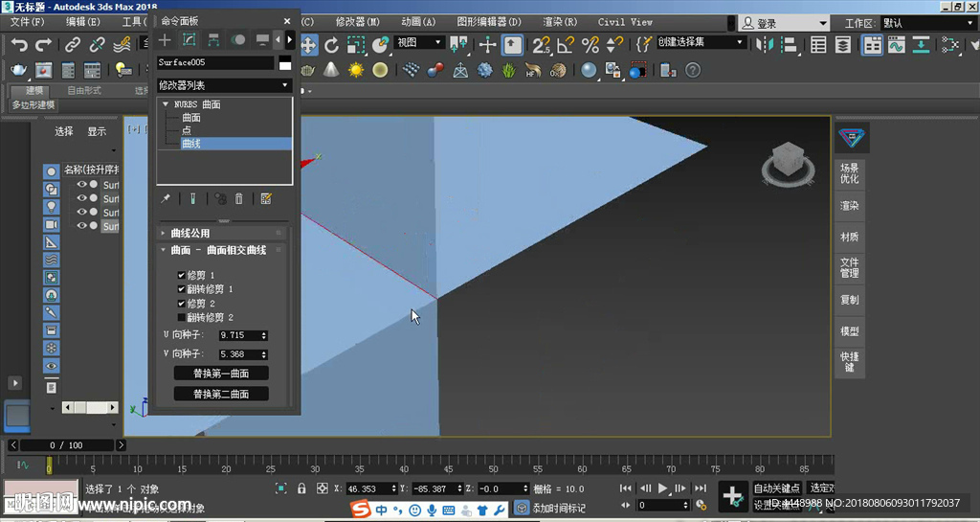Image resolution: width=980 pixels, height=522 pixels.
Task: Open the Modify tab in command panel
Action: pos(189,40)
